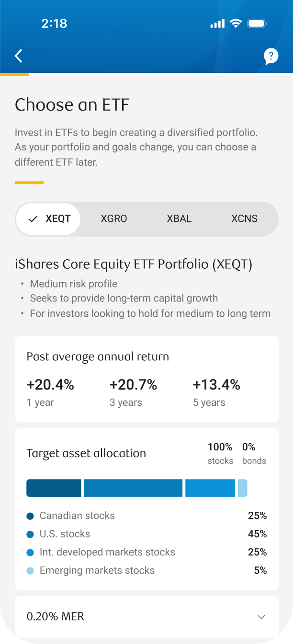Screen dimensions: 293x644
Task: Open help via the question mark bubble
Action: pyautogui.click(x=271, y=56)
